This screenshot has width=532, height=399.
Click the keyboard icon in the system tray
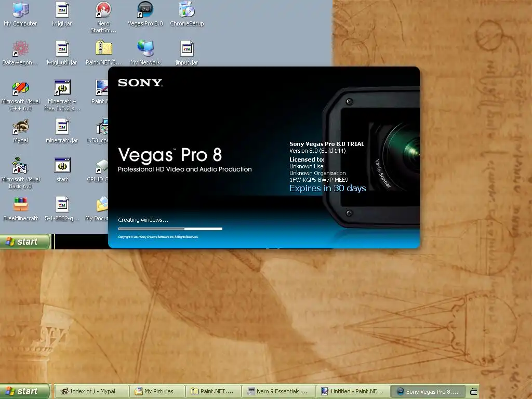click(x=474, y=392)
